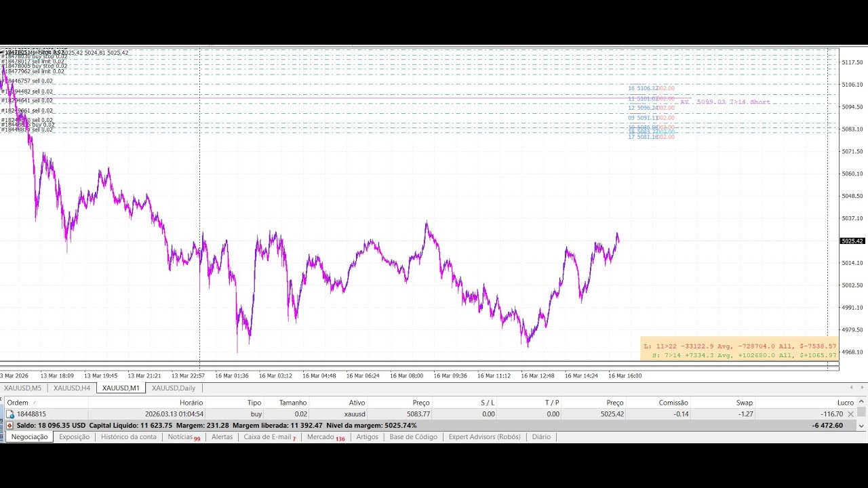Click the commission value -0.14
This screenshot has height=488, width=868.
[681, 414]
